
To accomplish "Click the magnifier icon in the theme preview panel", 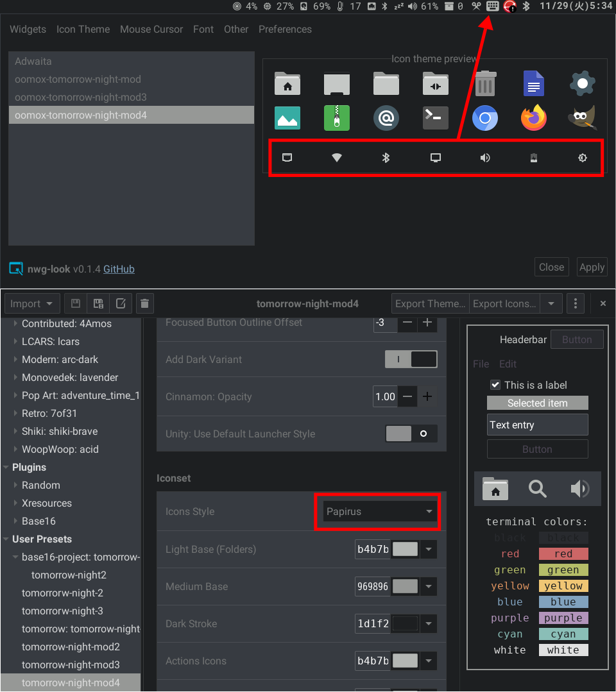I will click(537, 488).
